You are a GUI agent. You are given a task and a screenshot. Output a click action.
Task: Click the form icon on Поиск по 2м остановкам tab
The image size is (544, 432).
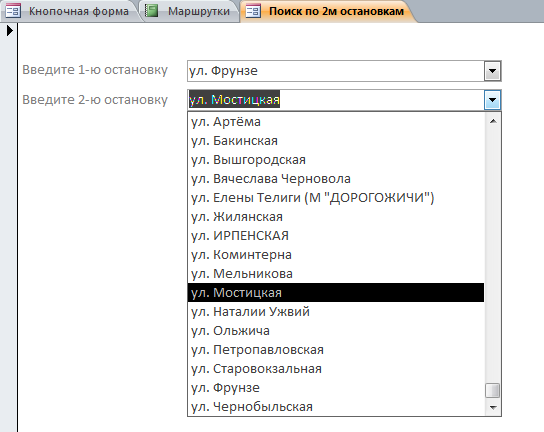[253, 11]
